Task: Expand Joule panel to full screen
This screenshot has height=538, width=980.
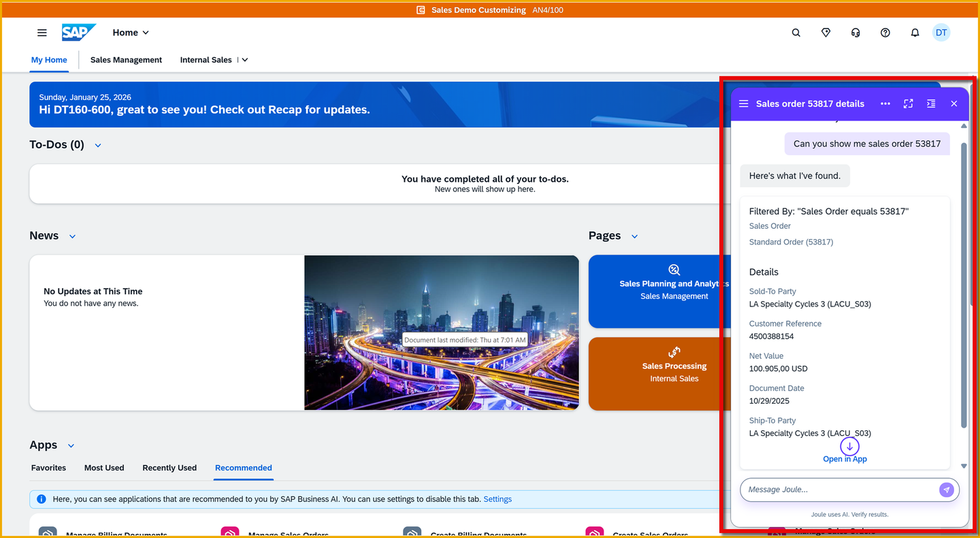Action: pyautogui.click(x=909, y=104)
